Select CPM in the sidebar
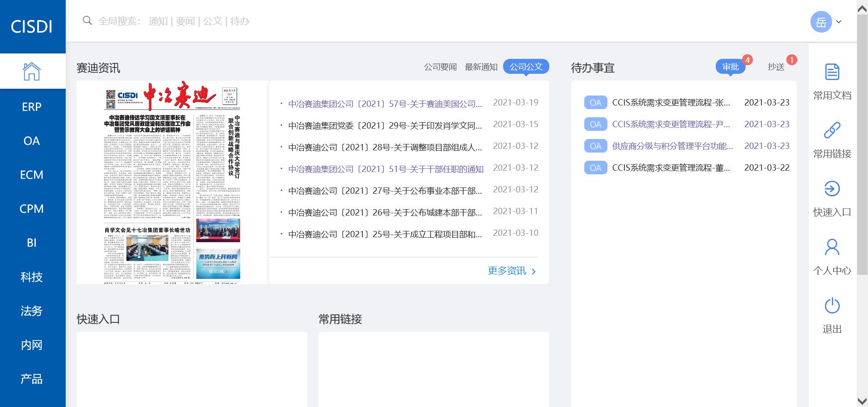The image size is (868, 407). coord(32,209)
